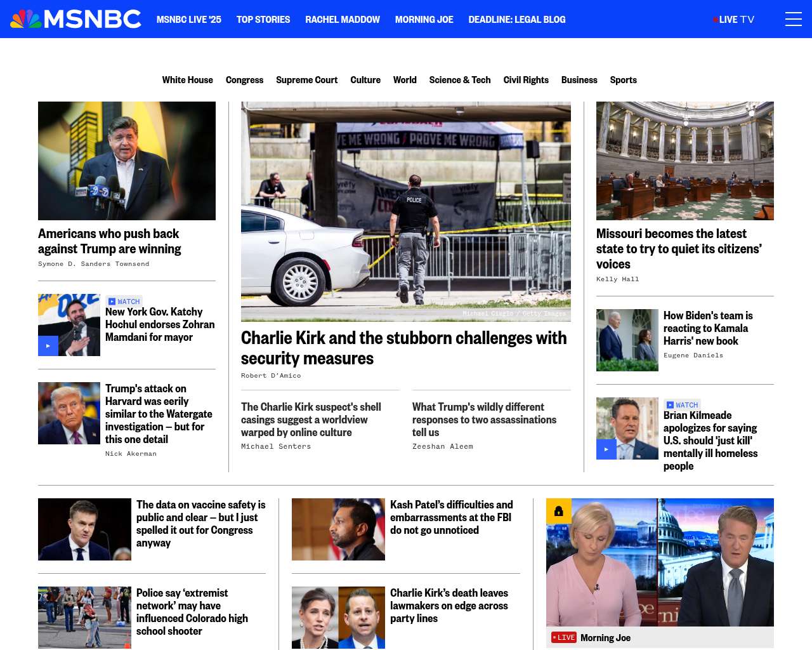Read Kash Patel's difficulties at FBI story
This screenshot has height=650, width=812.
(452, 517)
